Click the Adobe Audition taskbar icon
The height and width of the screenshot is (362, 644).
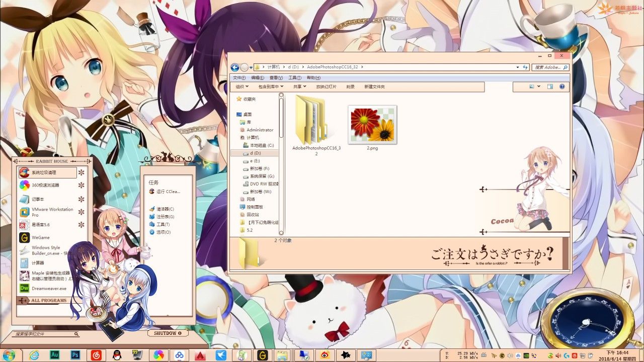pyautogui.click(x=55, y=355)
